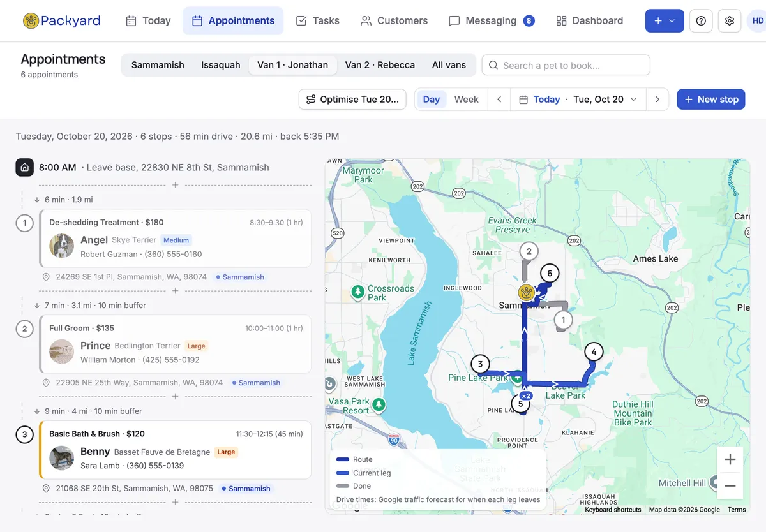
Task: Switch to Week view
Action: tap(466, 100)
